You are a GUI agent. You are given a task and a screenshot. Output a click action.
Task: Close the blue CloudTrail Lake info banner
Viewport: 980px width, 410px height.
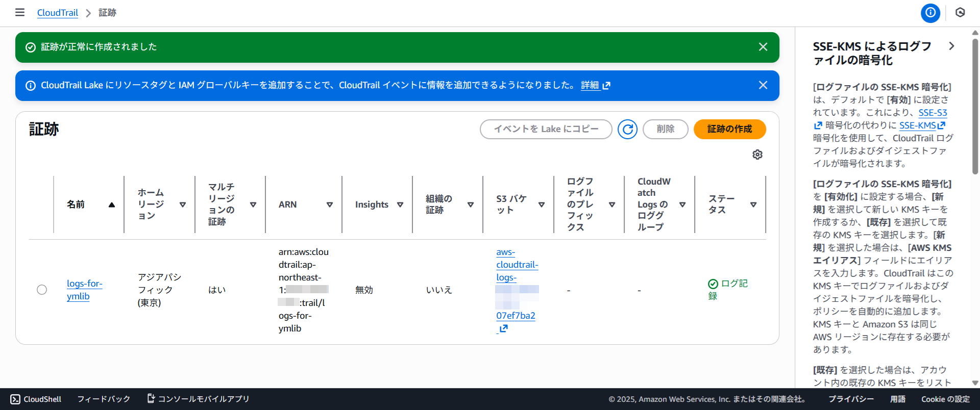pos(763,85)
